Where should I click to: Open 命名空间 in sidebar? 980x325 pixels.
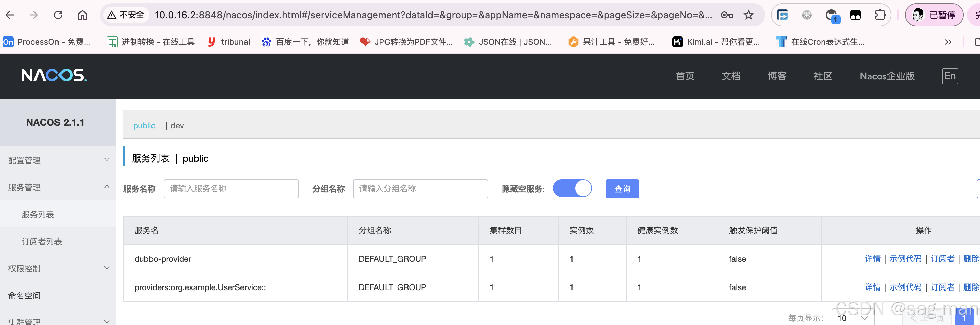tap(58, 295)
